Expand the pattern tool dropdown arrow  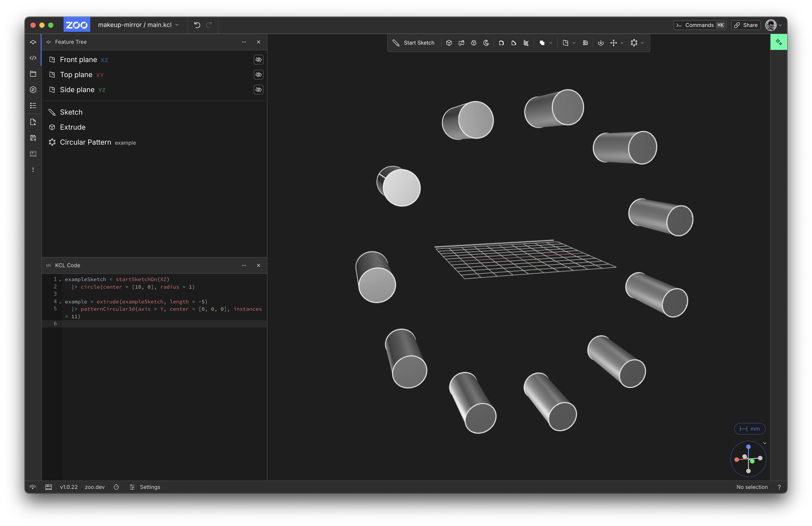[x=643, y=43]
